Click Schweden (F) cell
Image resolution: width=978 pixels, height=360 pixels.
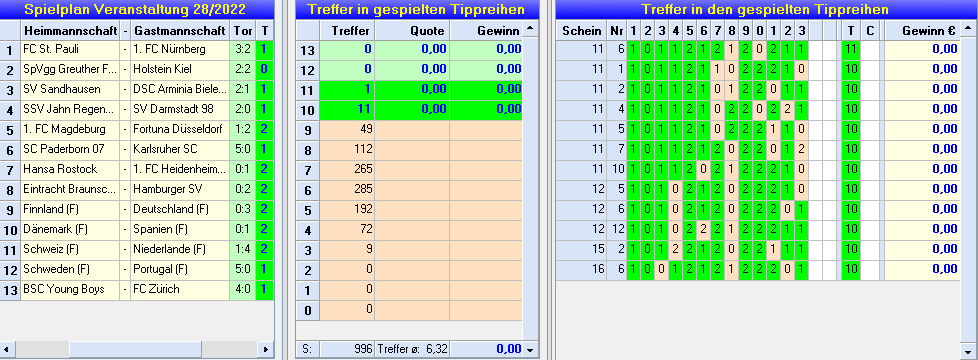[70, 269]
